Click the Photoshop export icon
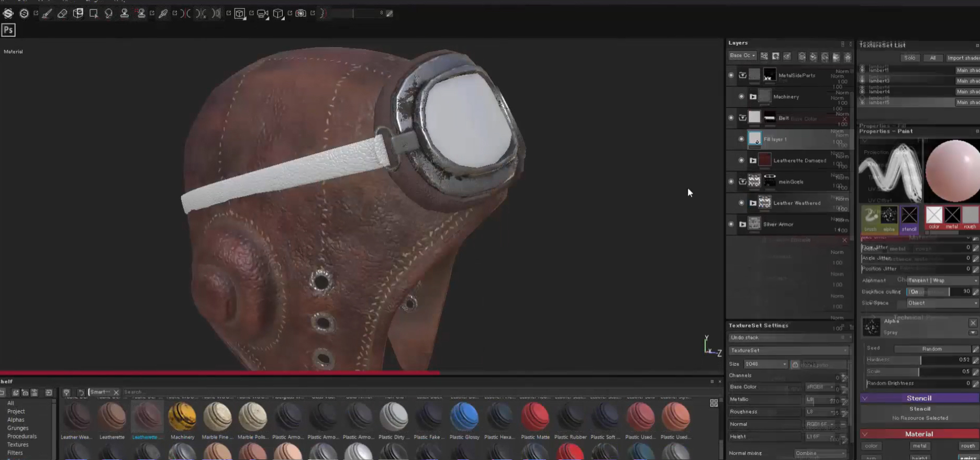Screen dimensions: 980x460 click(x=8, y=30)
